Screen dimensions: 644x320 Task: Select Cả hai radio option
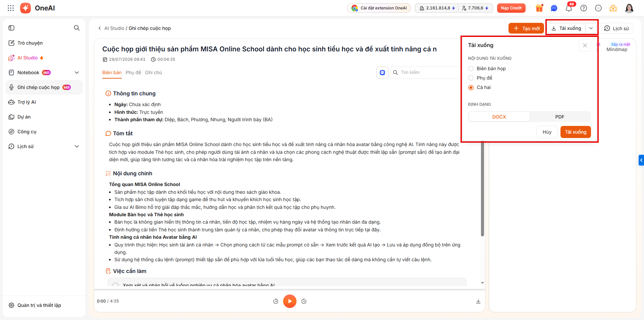471,87
